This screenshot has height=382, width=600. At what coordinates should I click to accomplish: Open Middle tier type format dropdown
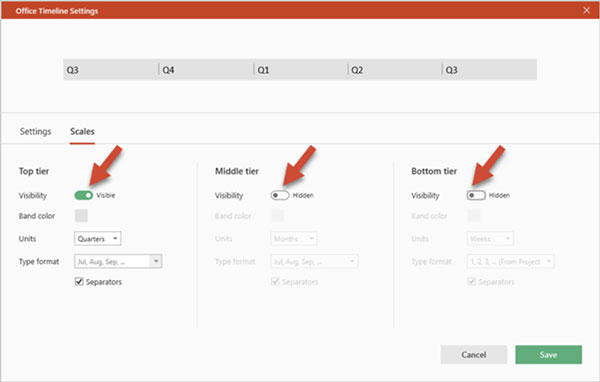point(314,261)
